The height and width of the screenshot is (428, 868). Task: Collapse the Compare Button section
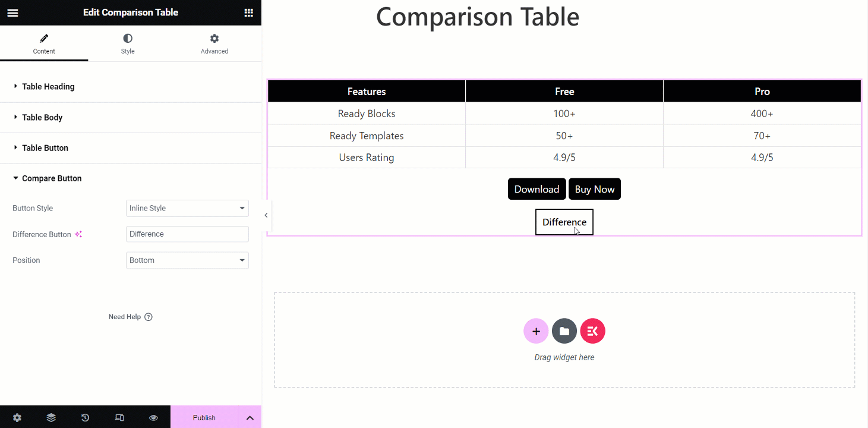pos(131,178)
